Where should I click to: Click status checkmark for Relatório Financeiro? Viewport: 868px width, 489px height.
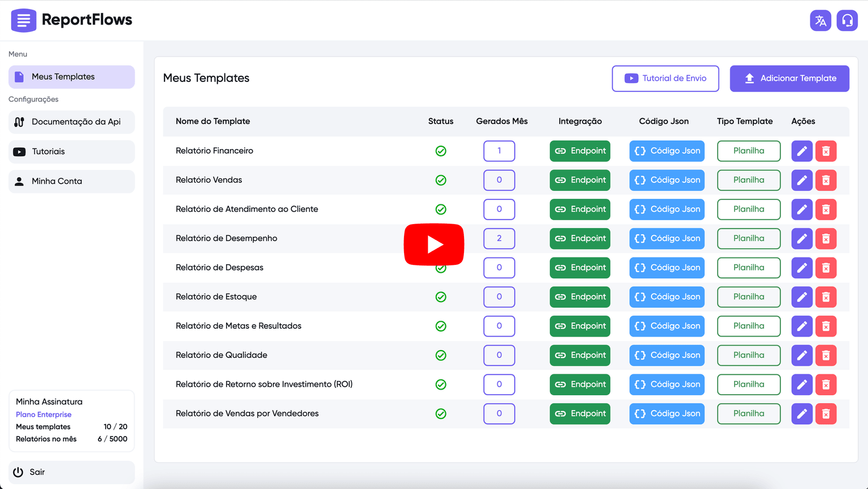(x=441, y=151)
